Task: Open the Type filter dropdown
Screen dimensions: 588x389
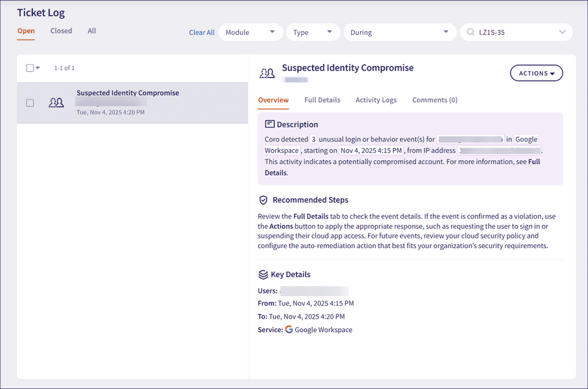Action: 313,32
